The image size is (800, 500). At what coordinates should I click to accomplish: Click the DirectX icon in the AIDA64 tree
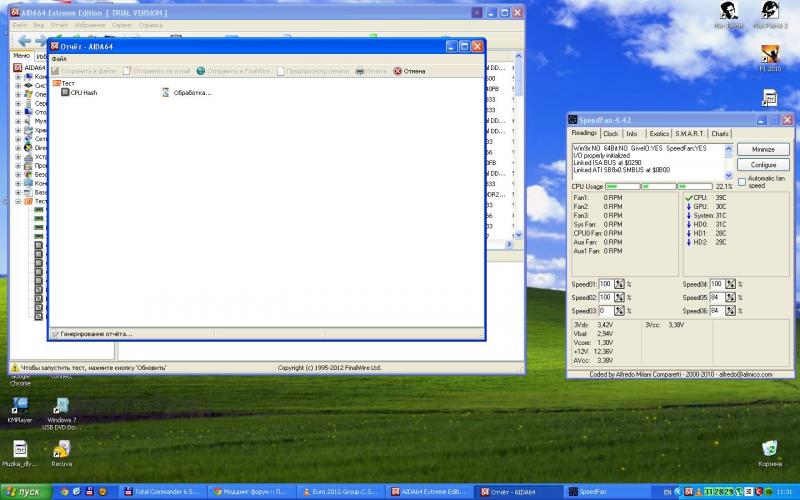point(29,147)
